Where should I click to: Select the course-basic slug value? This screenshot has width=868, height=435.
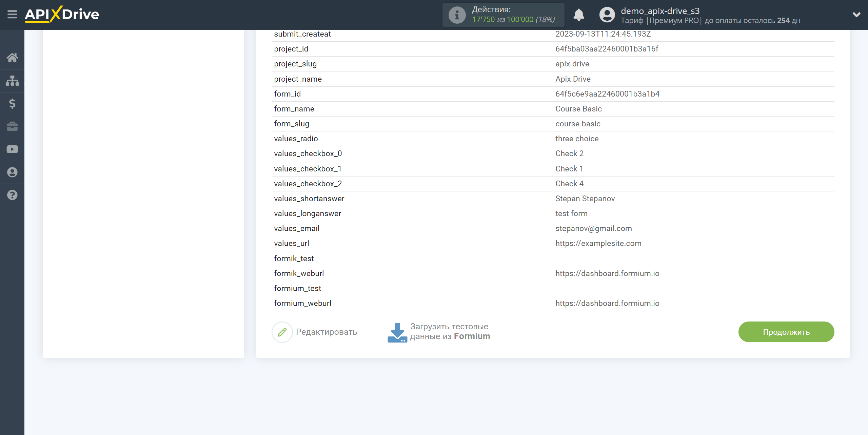pos(578,124)
